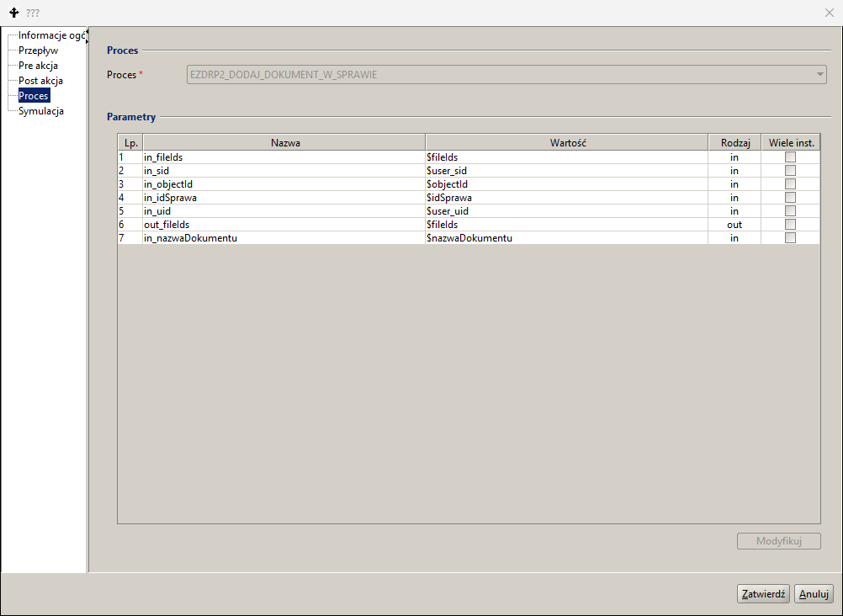843x616 pixels.
Task: Select Informacje ogólne in the tree
Action: coord(51,35)
